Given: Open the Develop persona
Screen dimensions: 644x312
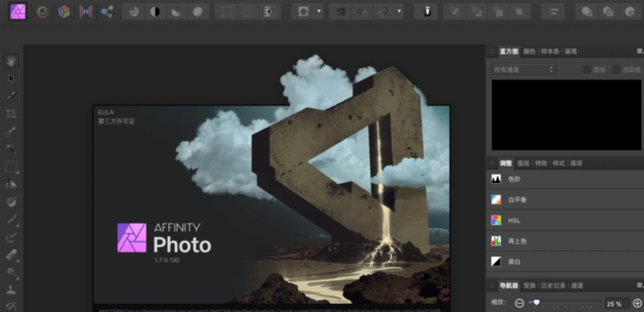Looking at the screenshot, I should click(64, 12).
